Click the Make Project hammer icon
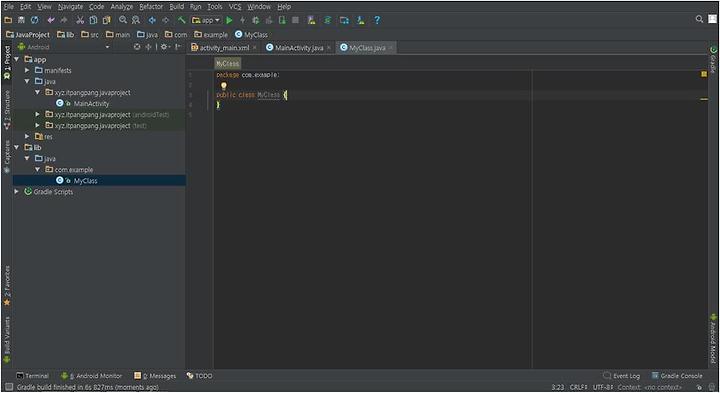Viewport: 720px width, 393px height. click(182, 20)
